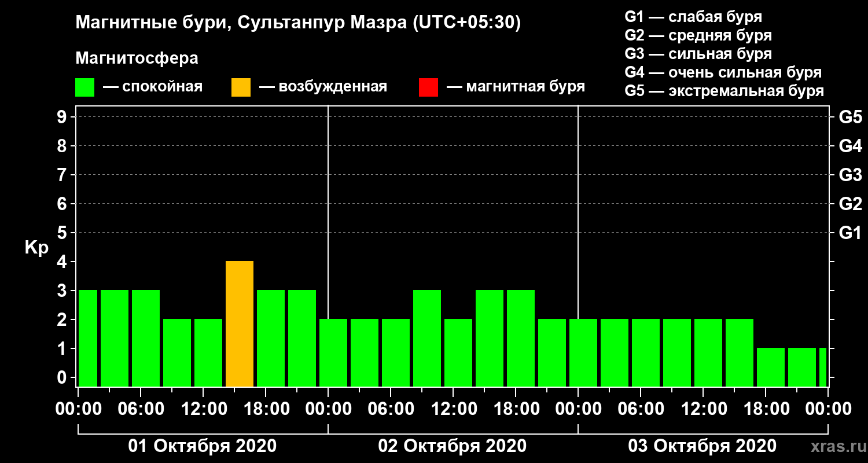868x463 pixels.
Task: Click the first '00:00' tick label on the time axis
Action: click(78, 409)
